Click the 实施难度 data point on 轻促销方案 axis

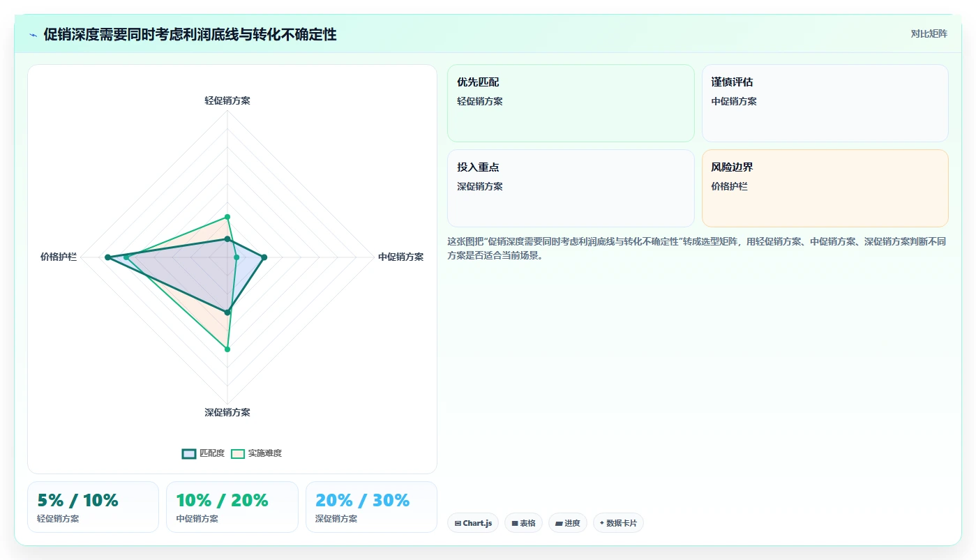(x=227, y=217)
